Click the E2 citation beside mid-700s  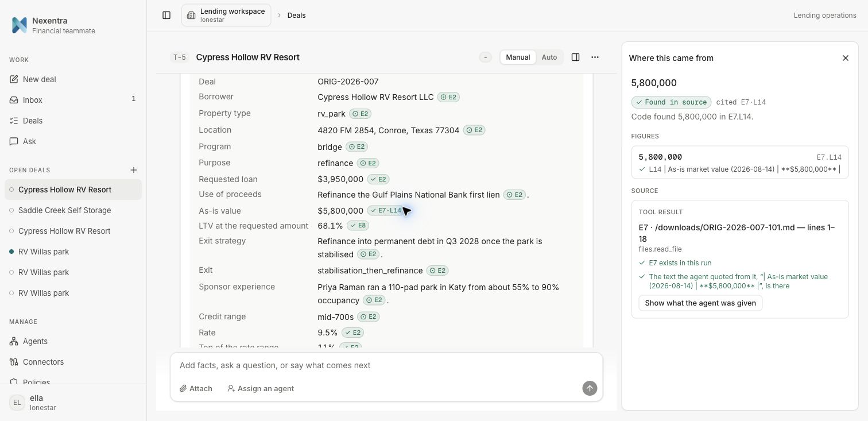click(x=369, y=317)
